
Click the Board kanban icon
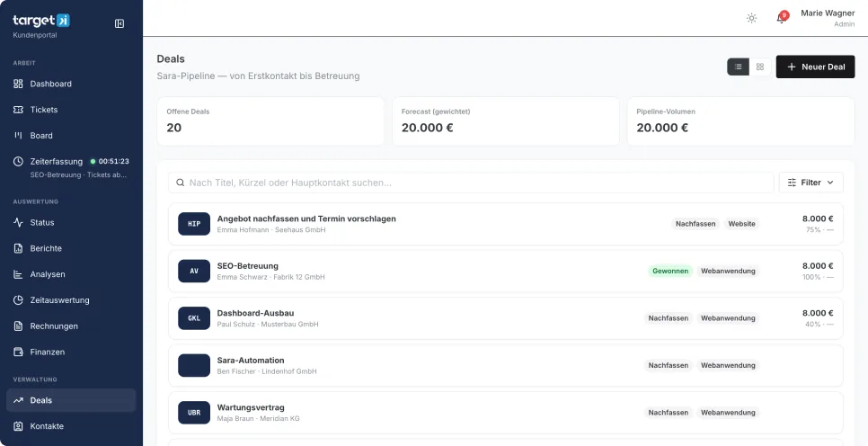point(18,136)
